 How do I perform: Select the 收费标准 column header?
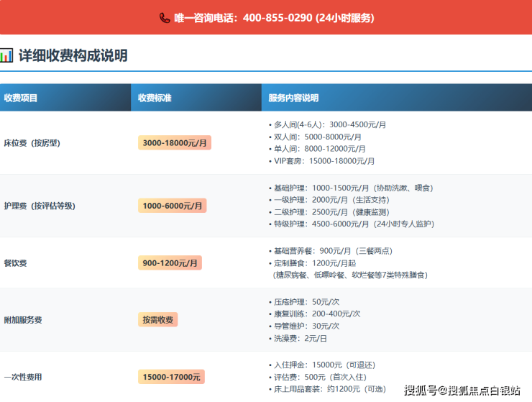coord(155,98)
